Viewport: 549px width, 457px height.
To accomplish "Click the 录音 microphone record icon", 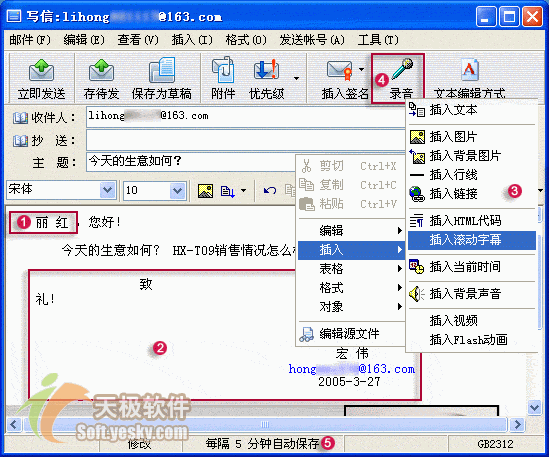I will (403, 69).
